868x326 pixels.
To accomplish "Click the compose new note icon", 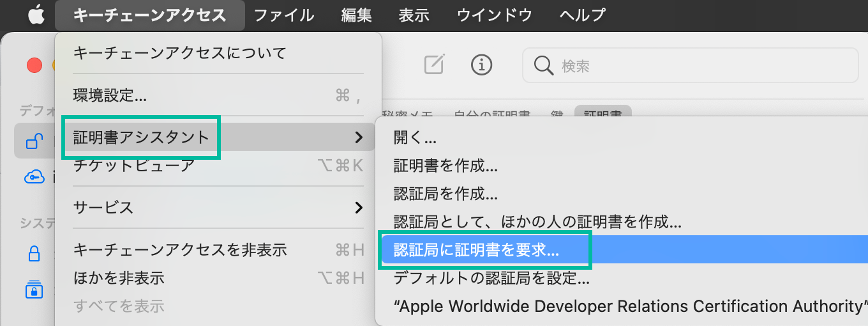I will 434,64.
